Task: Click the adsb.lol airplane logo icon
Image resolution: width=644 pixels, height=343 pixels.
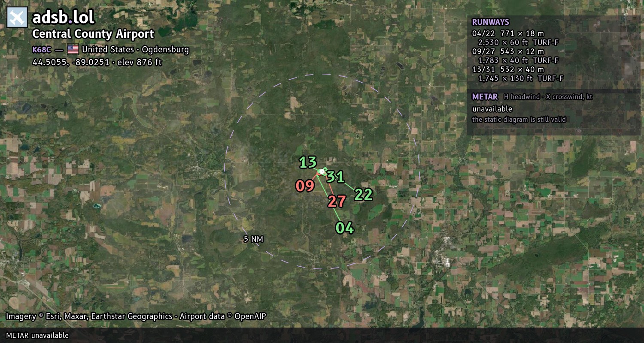Action: (x=17, y=17)
